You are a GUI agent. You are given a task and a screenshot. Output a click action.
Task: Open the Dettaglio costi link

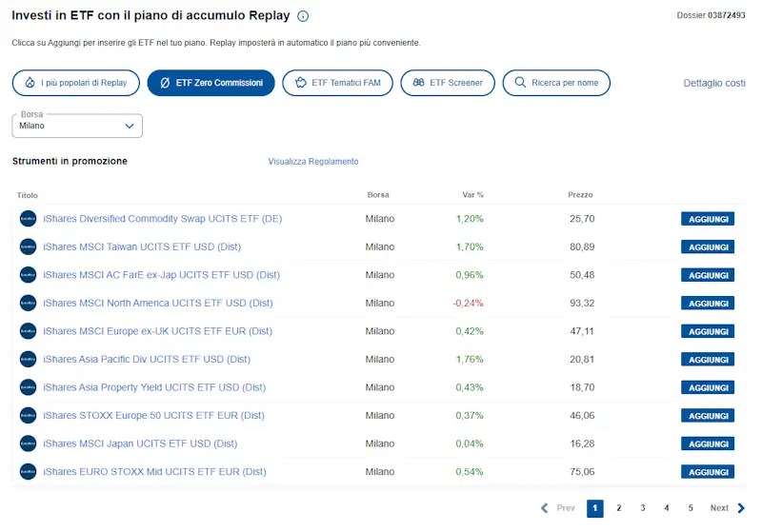pyautogui.click(x=714, y=83)
